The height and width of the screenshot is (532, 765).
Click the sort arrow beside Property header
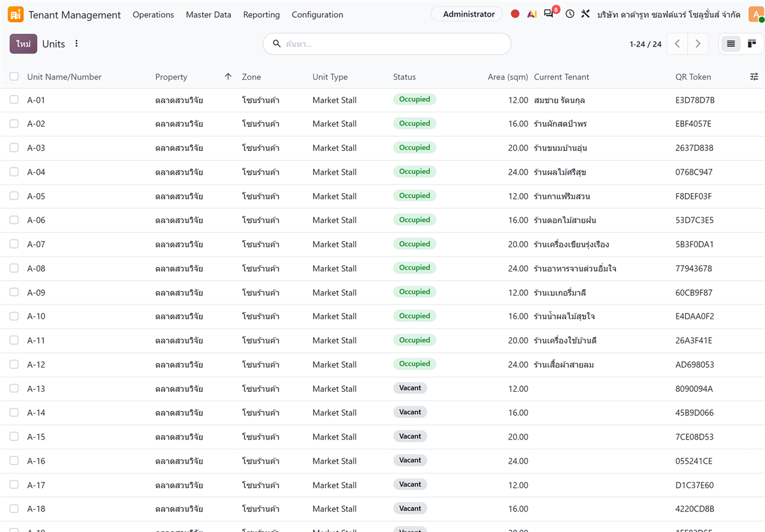(x=228, y=77)
